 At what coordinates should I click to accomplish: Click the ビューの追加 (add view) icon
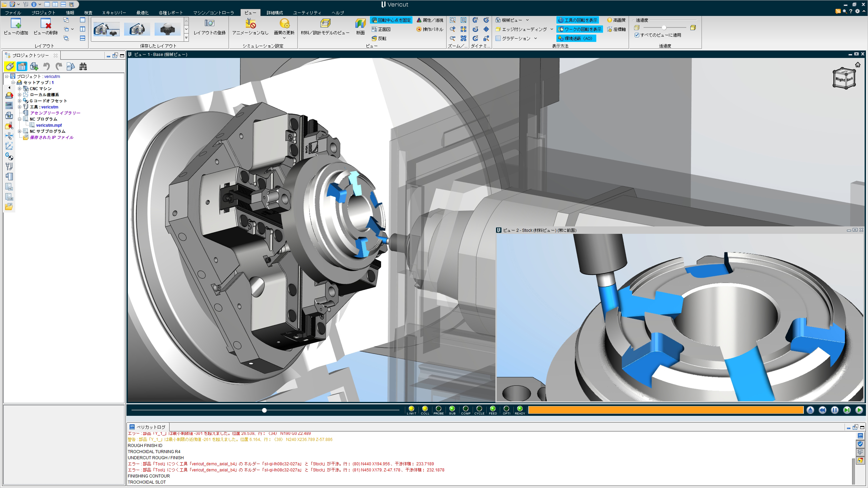pos(16,23)
